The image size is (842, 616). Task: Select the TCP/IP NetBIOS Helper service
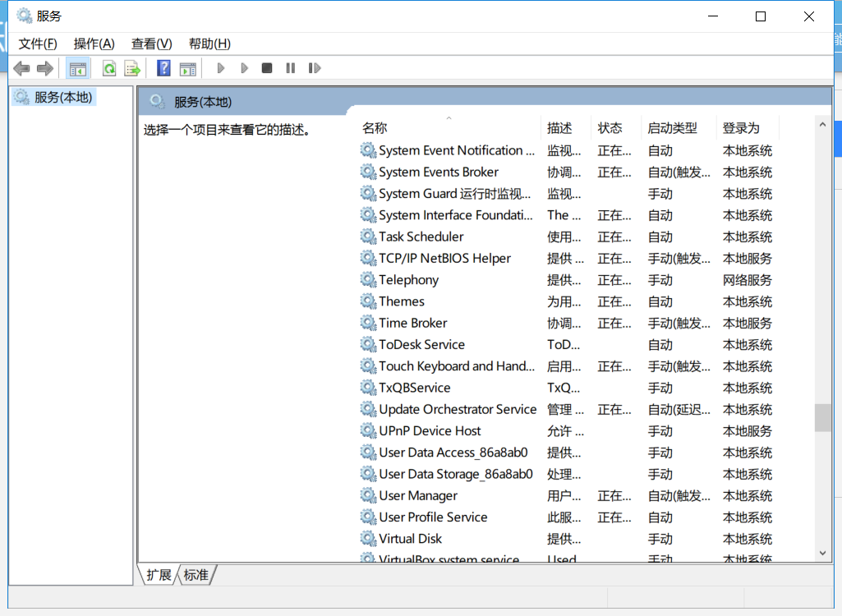[x=567, y=259]
